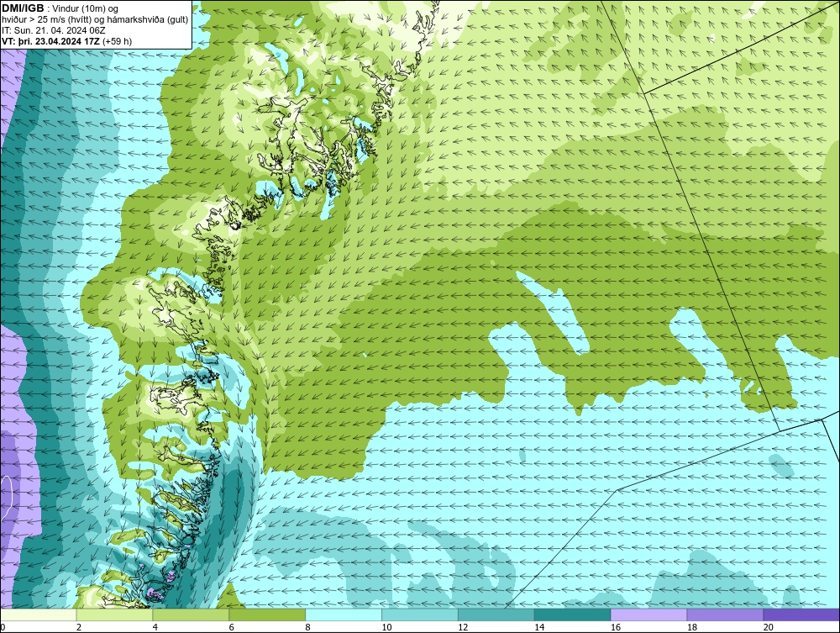Click the legend label '2'
This screenshot has width=840, height=633.
coord(79,627)
